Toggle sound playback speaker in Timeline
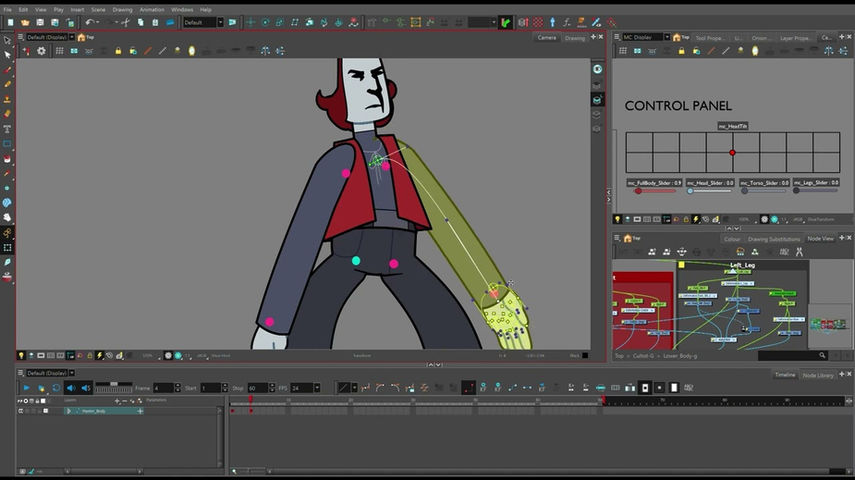Image resolution: width=855 pixels, height=480 pixels. pyautogui.click(x=71, y=388)
